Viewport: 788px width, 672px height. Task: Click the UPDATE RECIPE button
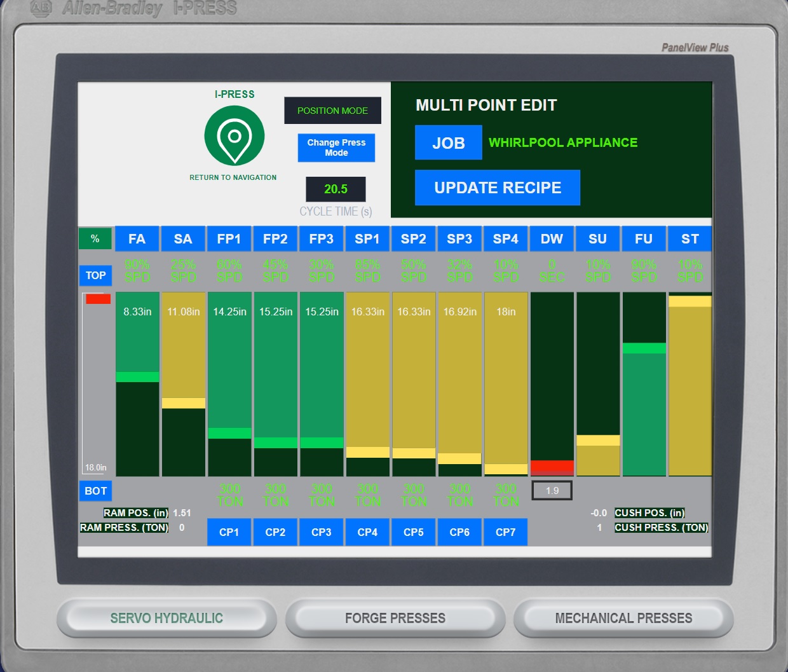(498, 188)
